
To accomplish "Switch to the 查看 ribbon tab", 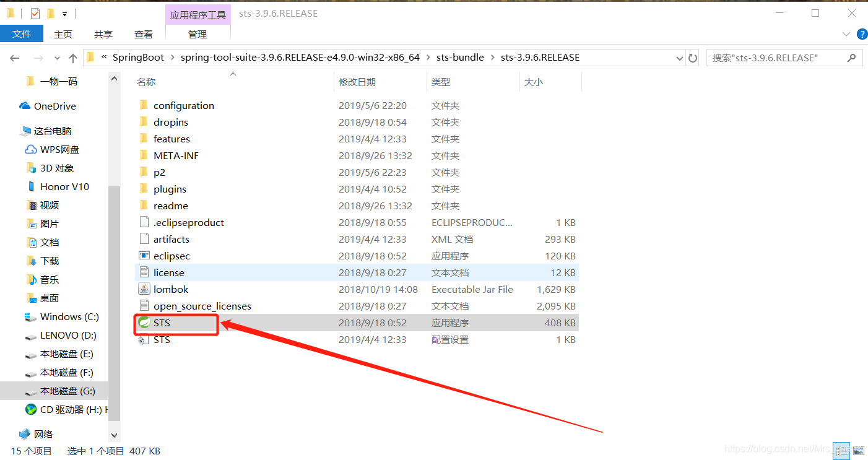I will [x=144, y=34].
